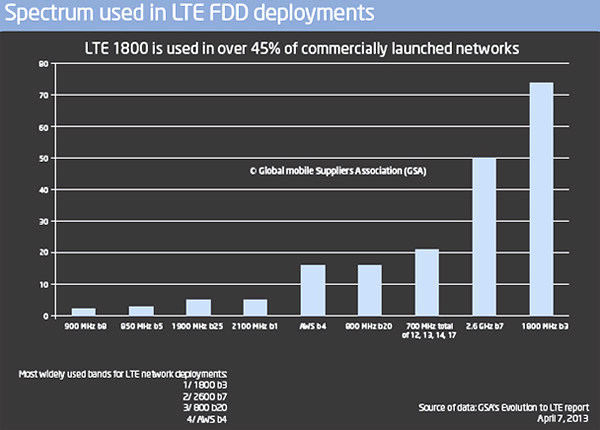Viewport: 600px width, 430px height.
Task: Select the AWS b4 bar
Action: (x=313, y=290)
